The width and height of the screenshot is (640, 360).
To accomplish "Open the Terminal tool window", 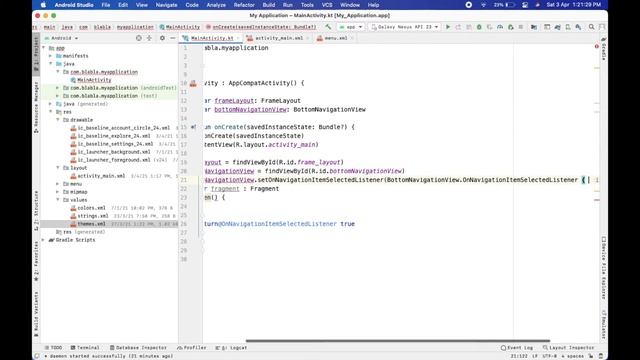I will [x=85, y=348].
